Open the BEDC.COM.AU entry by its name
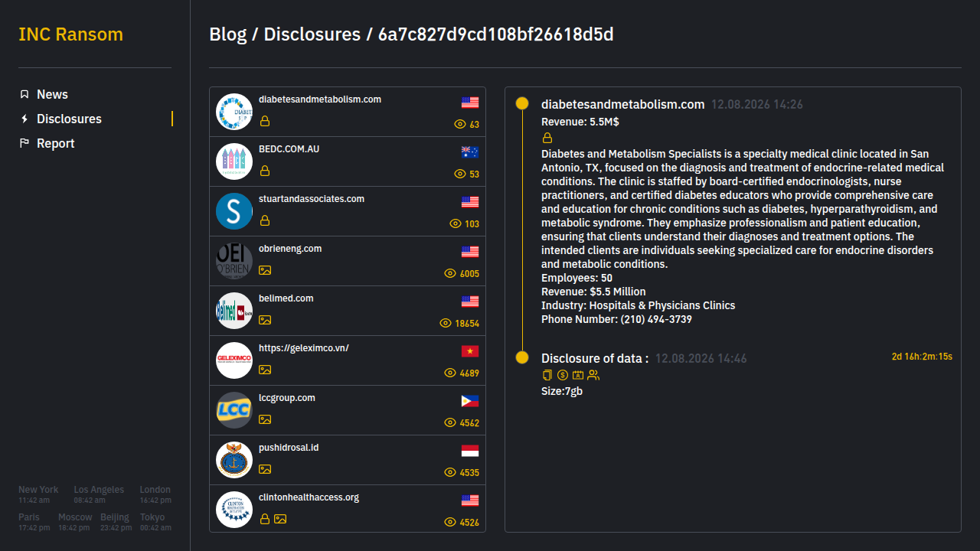980x551 pixels. (289, 149)
